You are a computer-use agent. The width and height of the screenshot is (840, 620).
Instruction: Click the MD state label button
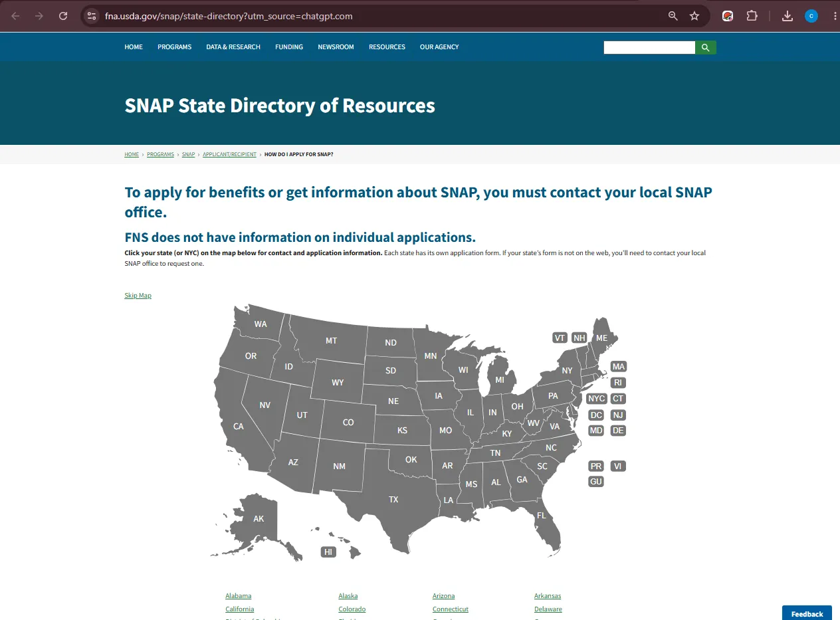pos(596,431)
